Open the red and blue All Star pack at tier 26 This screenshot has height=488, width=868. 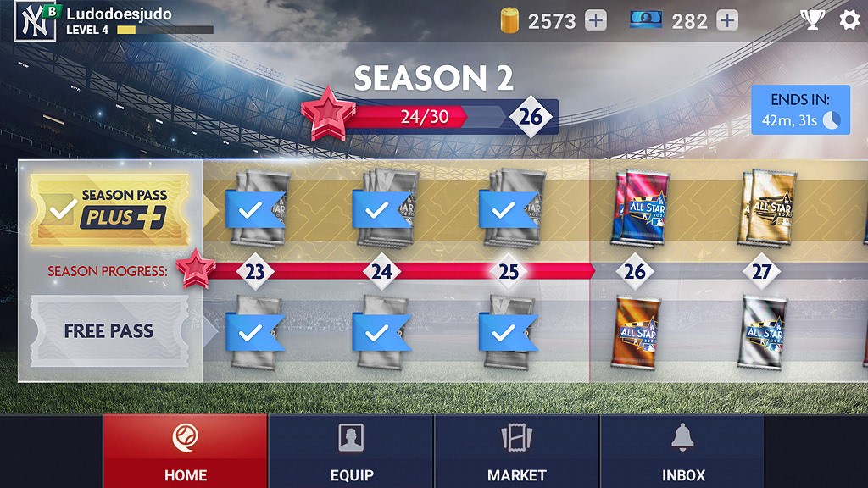(x=640, y=208)
